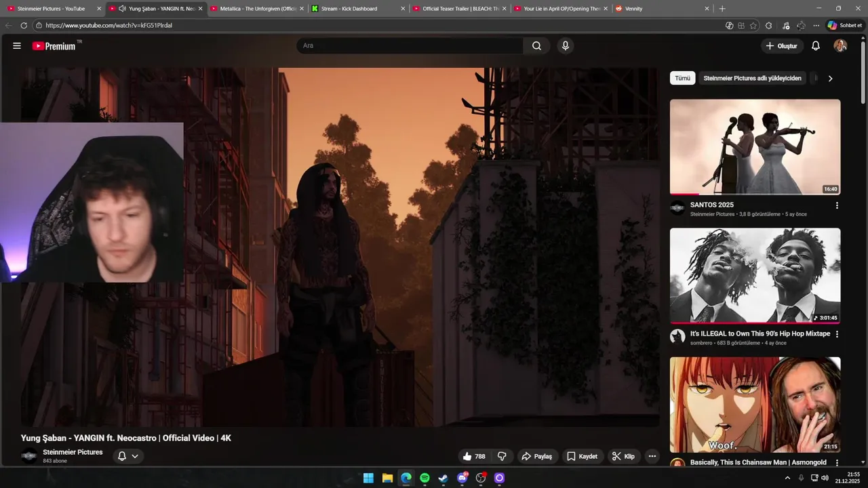Open the browser extensions puzzle icon
868x488 pixels.
(x=768, y=25)
